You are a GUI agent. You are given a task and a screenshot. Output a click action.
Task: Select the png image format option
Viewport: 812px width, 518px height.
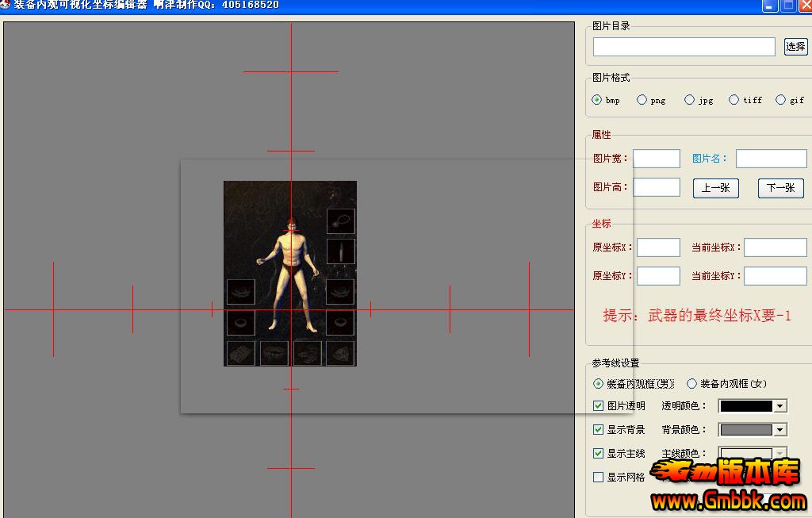coord(642,100)
